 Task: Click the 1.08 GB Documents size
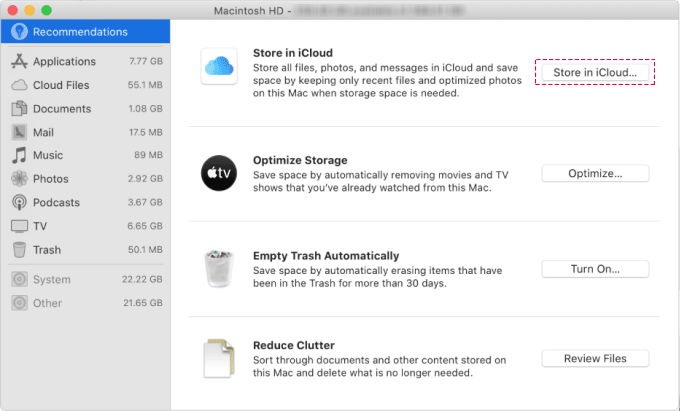146,108
